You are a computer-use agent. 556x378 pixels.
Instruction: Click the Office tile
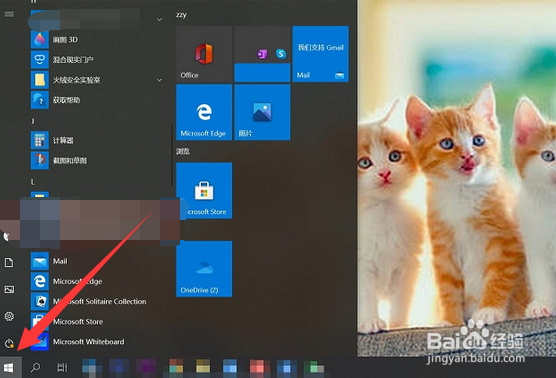(204, 54)
